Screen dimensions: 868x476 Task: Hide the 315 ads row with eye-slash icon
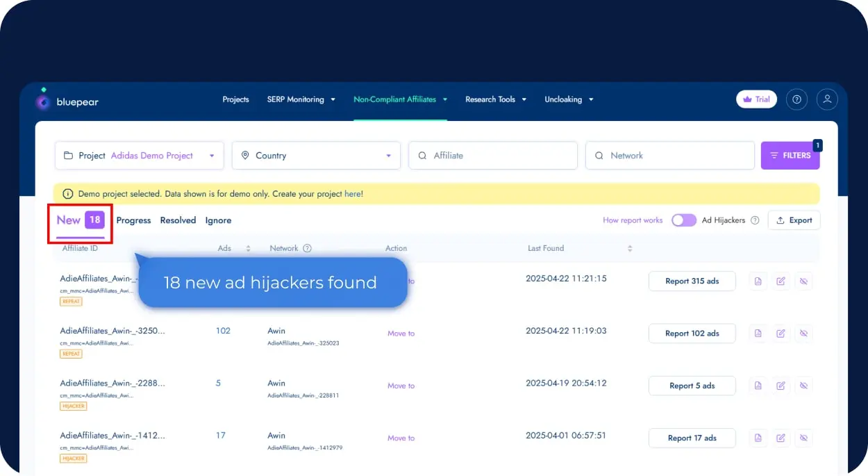(x=804, y=281)
